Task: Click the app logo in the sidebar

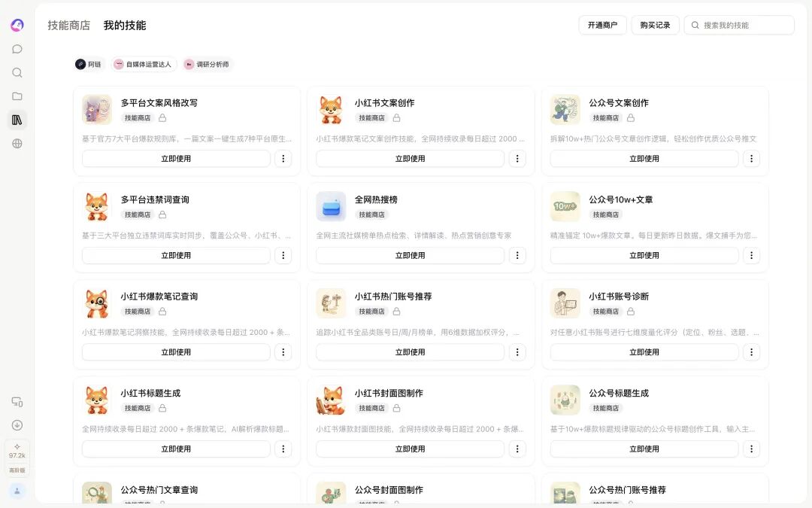Action: pos(17,25)
